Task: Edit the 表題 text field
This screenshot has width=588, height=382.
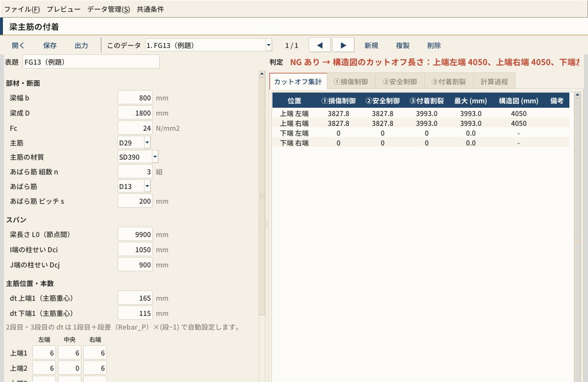Action: (x=91, y=62)
